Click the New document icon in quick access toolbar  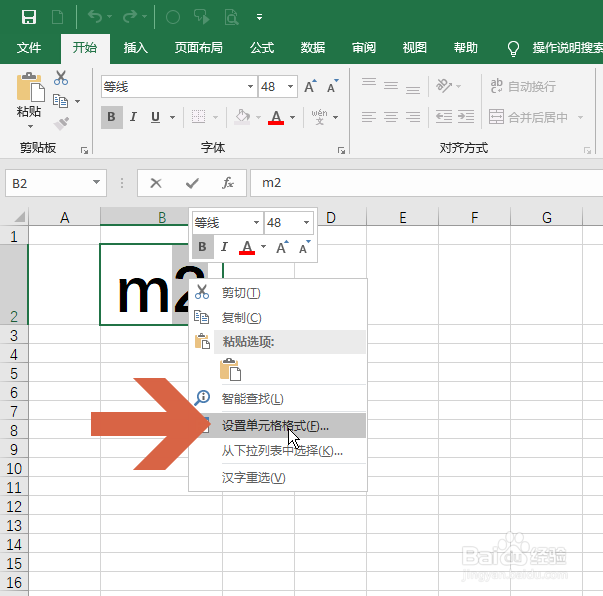pos(57,17)
